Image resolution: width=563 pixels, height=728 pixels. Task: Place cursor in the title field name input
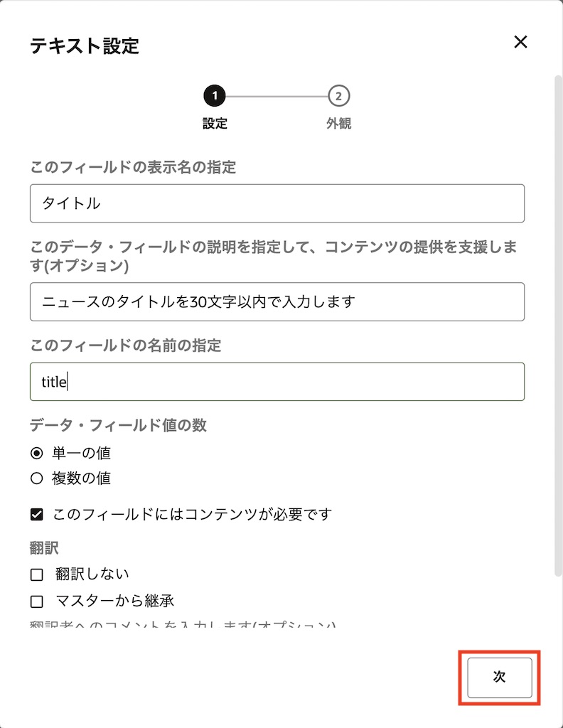277,382
